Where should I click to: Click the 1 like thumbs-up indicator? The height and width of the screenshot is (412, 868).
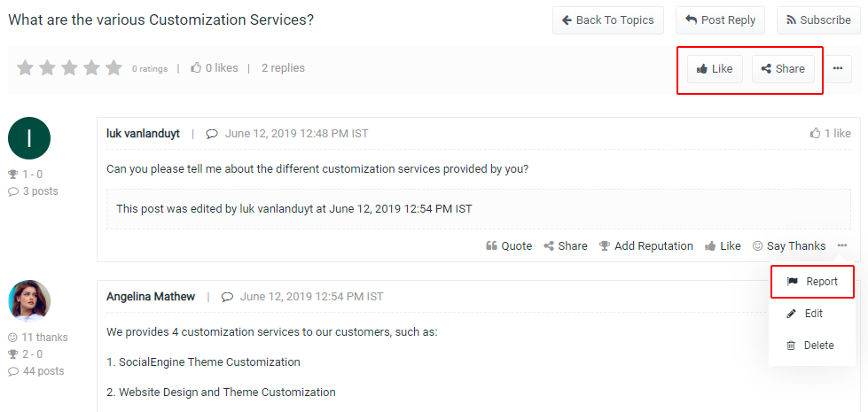815,134
